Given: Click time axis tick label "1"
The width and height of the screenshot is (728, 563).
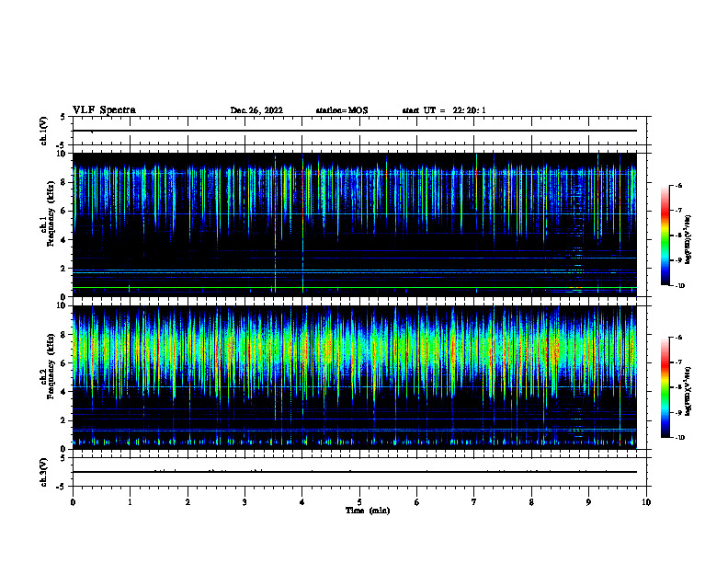Looking at the screenshot, I should tap(130, 502).
